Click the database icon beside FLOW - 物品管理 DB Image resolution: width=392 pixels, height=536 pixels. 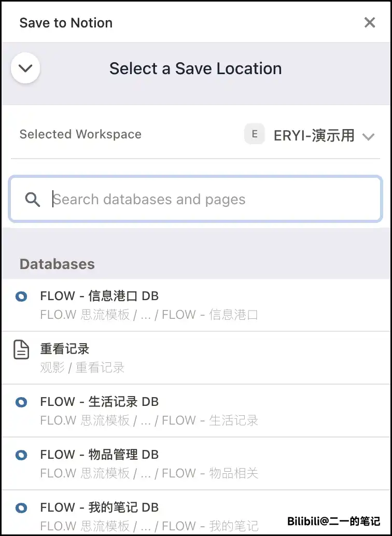tap(21, 455)
